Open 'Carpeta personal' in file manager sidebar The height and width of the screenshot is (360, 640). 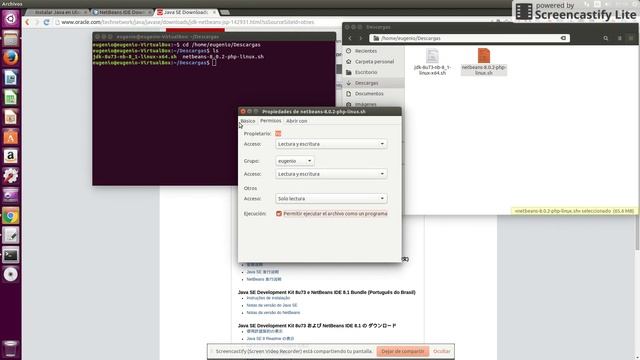[x=374, y=62]
